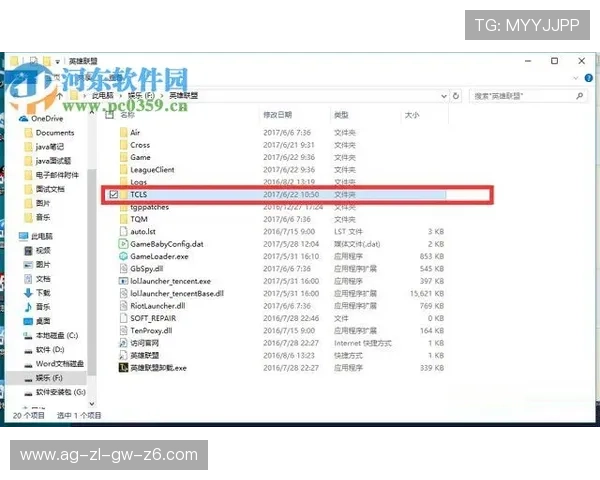Viewport: 600px width, 480px height.
Task: Uncheck the TCLS folder checkbox
Action: 114,194
